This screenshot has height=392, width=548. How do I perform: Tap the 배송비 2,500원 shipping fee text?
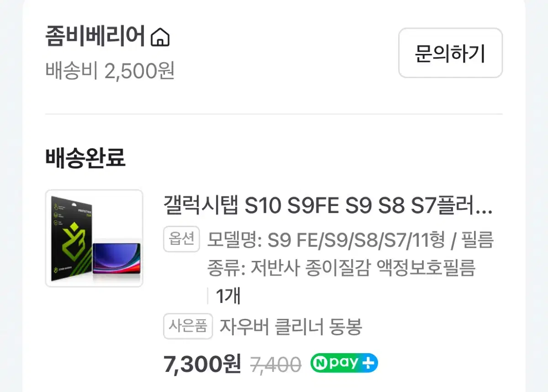[110, 71]
